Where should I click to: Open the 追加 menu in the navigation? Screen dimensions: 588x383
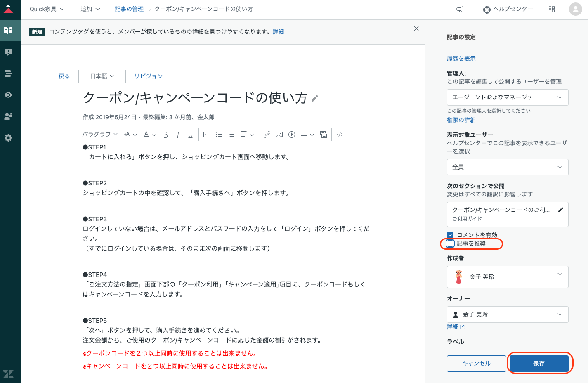90,9
